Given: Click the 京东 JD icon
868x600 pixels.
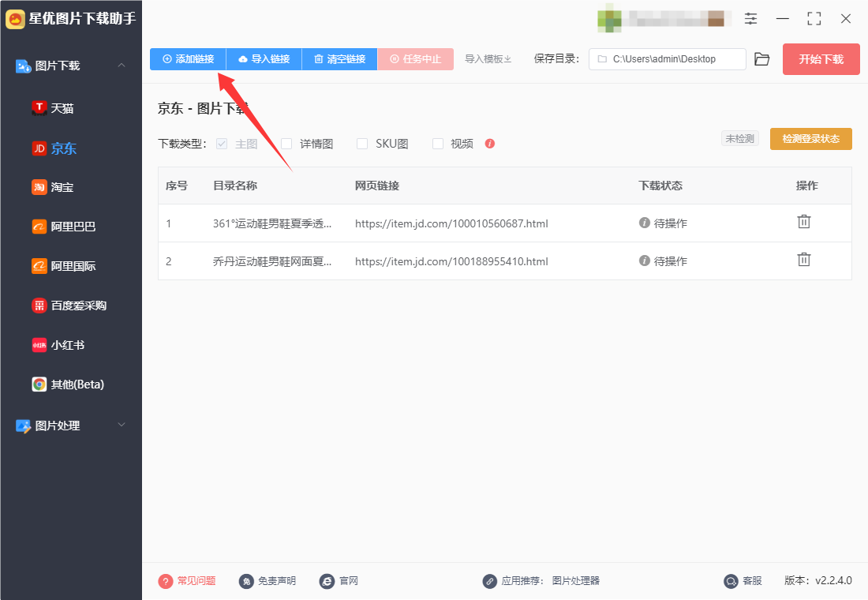Looking at the screenshot, I should coord(39,148).
